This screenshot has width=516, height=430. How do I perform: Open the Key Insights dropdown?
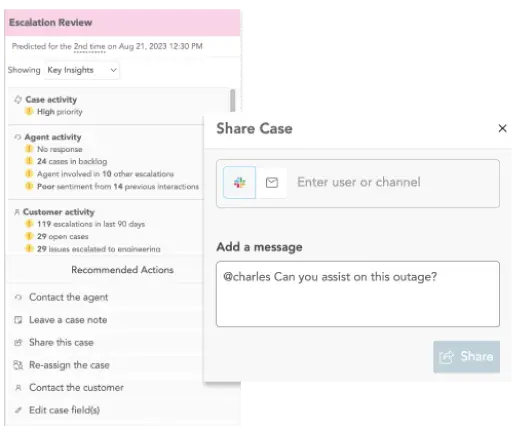(82, 70)
